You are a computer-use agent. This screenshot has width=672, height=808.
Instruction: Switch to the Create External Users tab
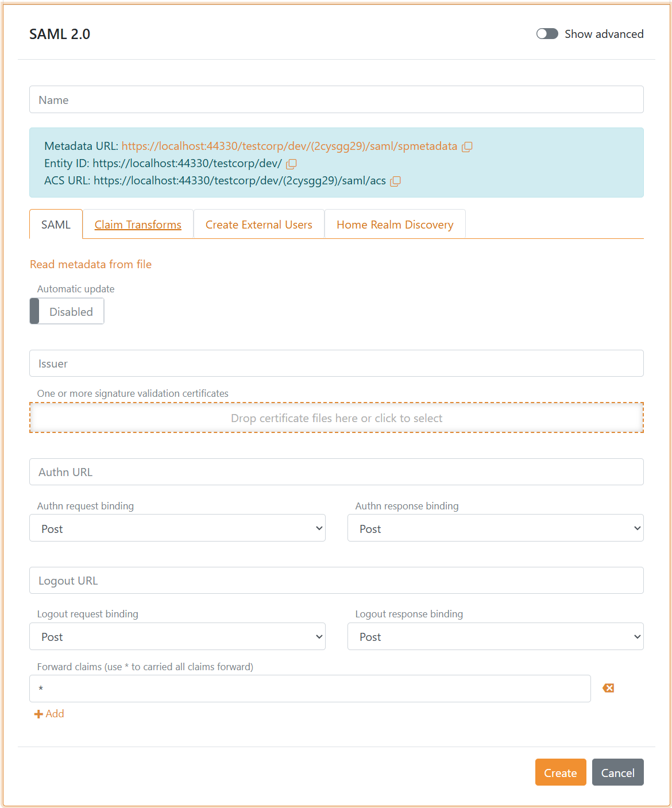click(x=258, y=224)
